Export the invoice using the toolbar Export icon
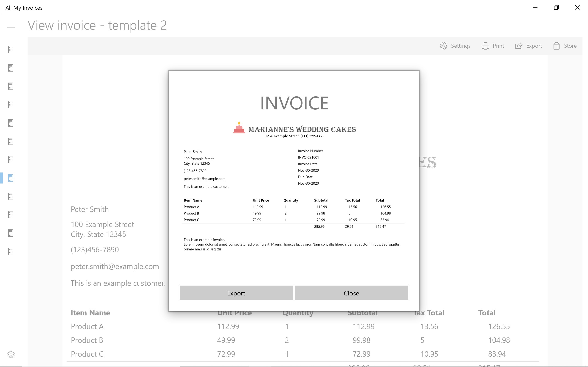Screen dimensions: 588x367 click(x=529, y=46)
